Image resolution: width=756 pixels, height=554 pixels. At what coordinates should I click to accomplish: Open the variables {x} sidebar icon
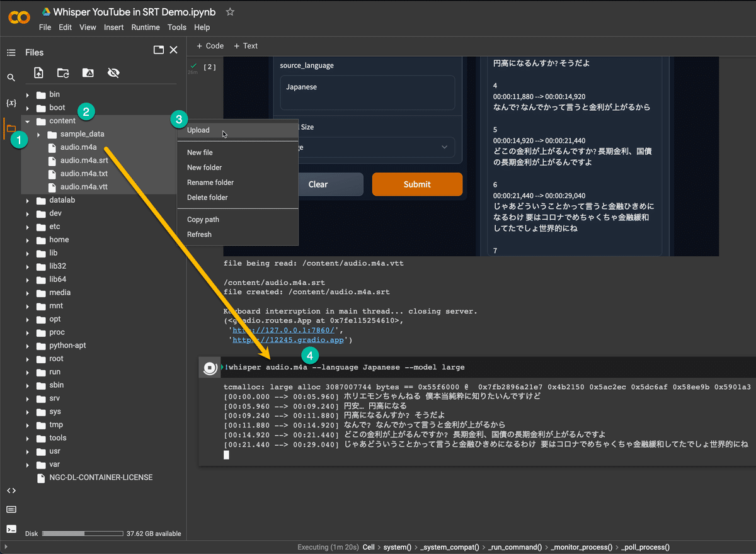[11, 103]
